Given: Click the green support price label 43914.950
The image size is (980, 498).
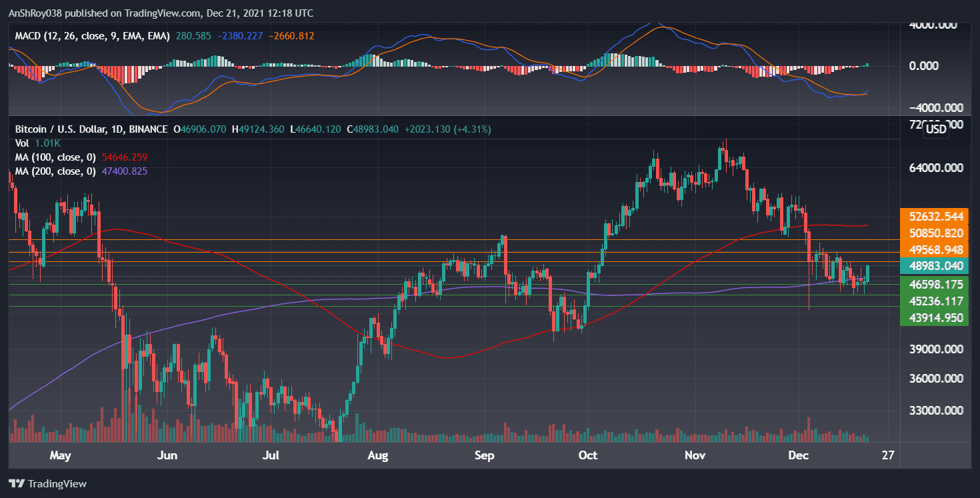Looking at the screenshot, I should point(933,319).
